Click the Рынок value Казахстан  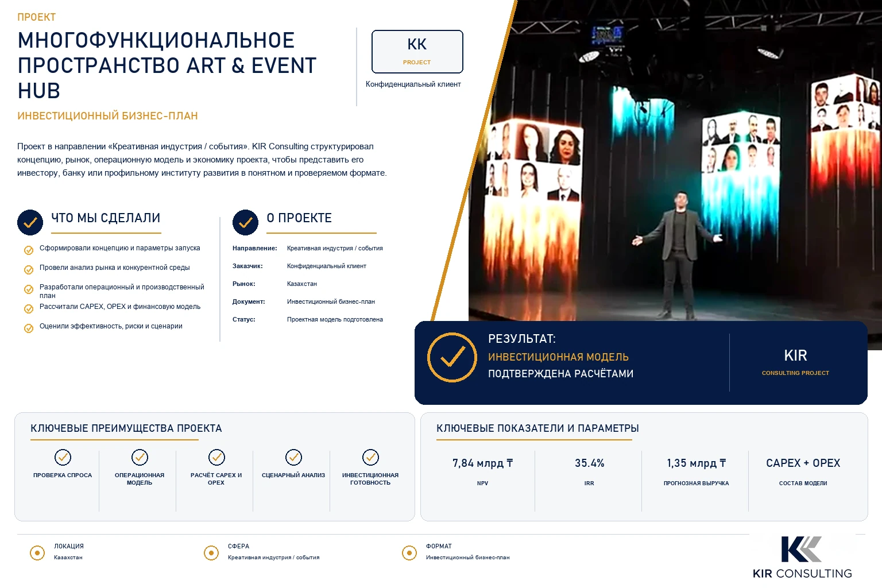(302, 284)
